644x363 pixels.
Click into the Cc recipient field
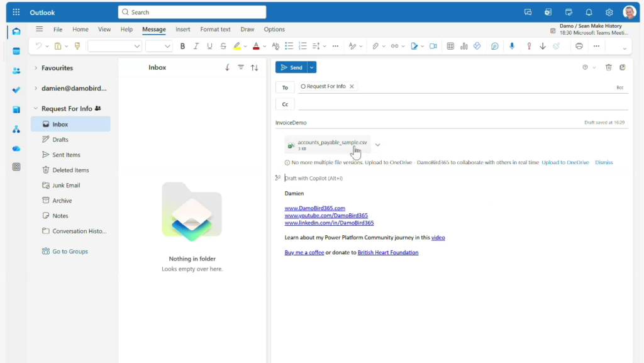[x=459, y=104]
